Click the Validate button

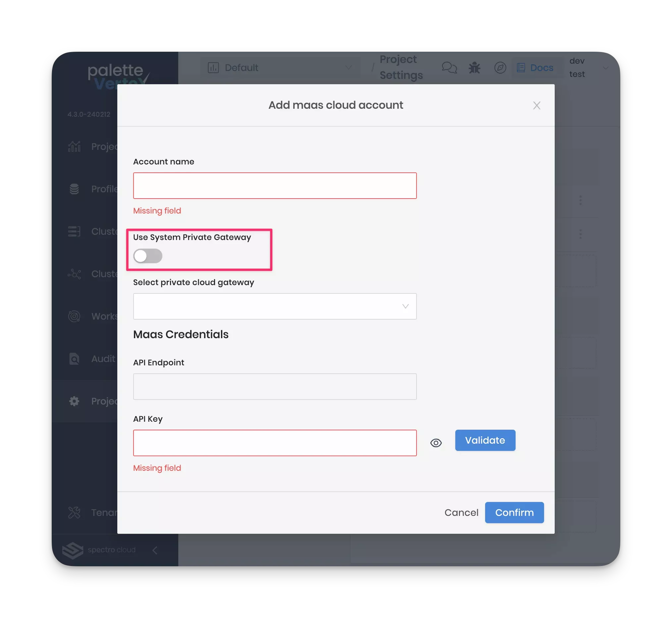(x=485, y=440)
